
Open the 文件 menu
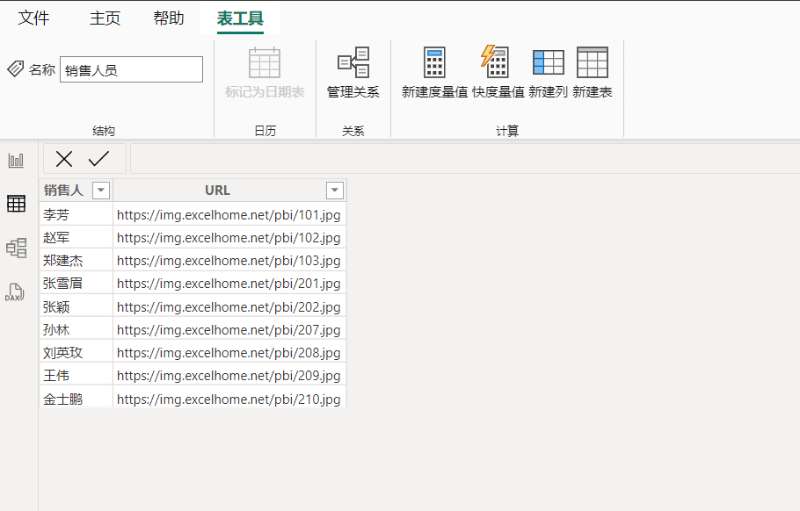tap(34, 18)
